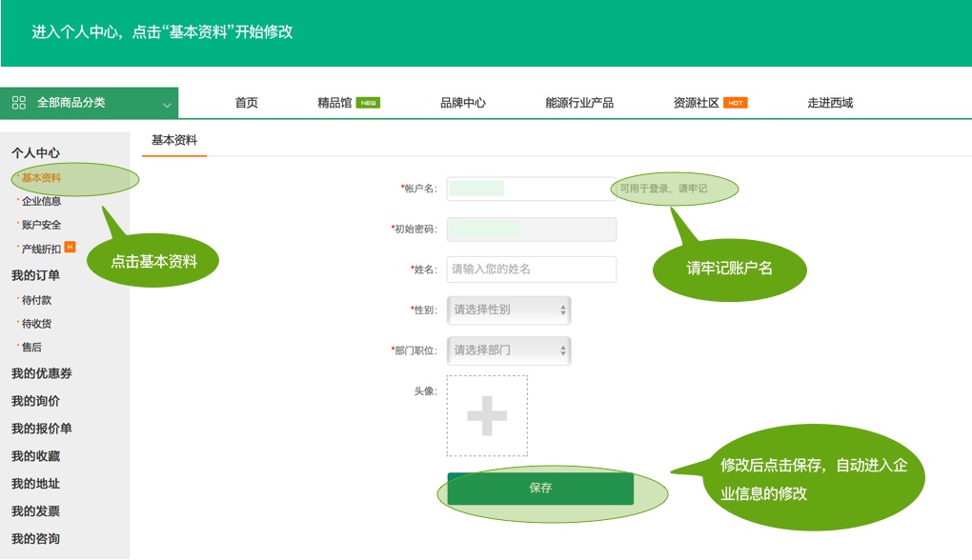
Task: Click the grid icon beside 全部商品分类
Action: point(19,103)
